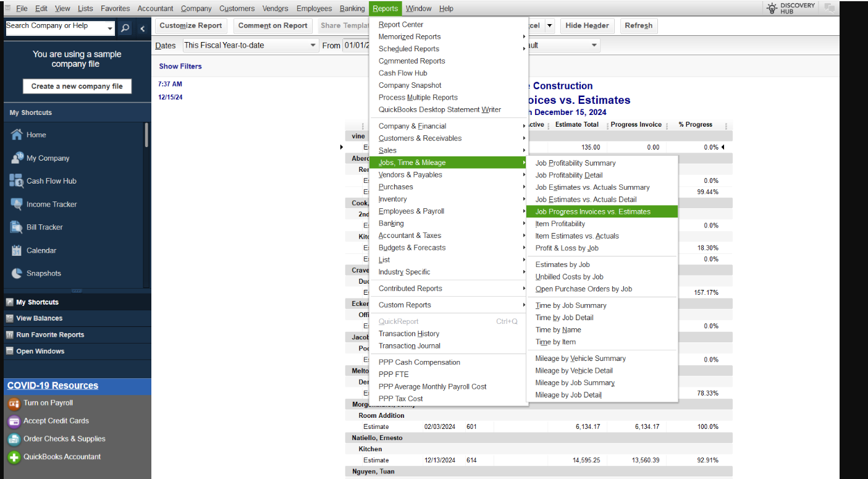Click the Natiello, Ernesto customer row

(539, 438)
